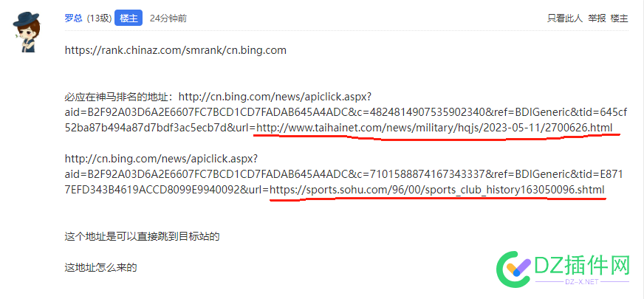The image size is (644, 299).
Task: Click the 楼主 floor label at right
Action: 619,18
